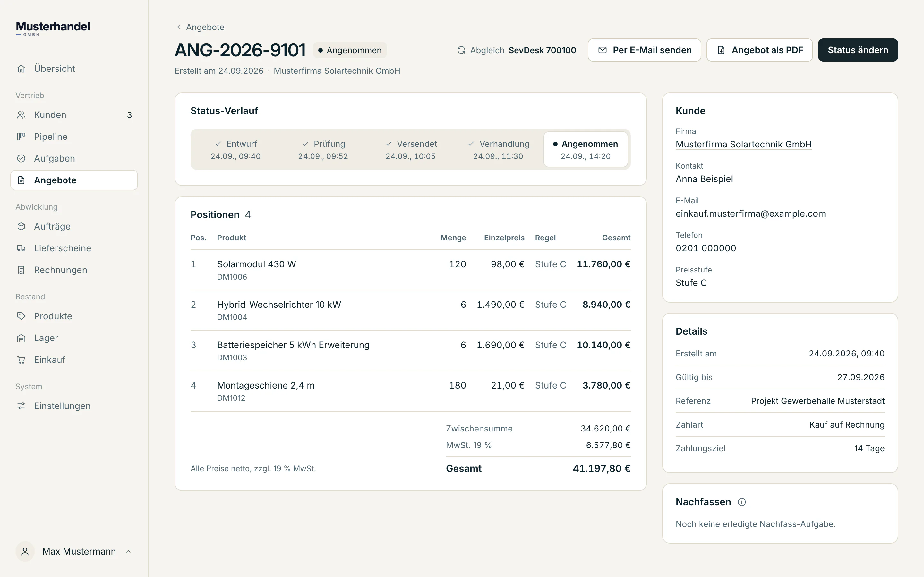Click Per E-Mail senden button

(644, 50)
